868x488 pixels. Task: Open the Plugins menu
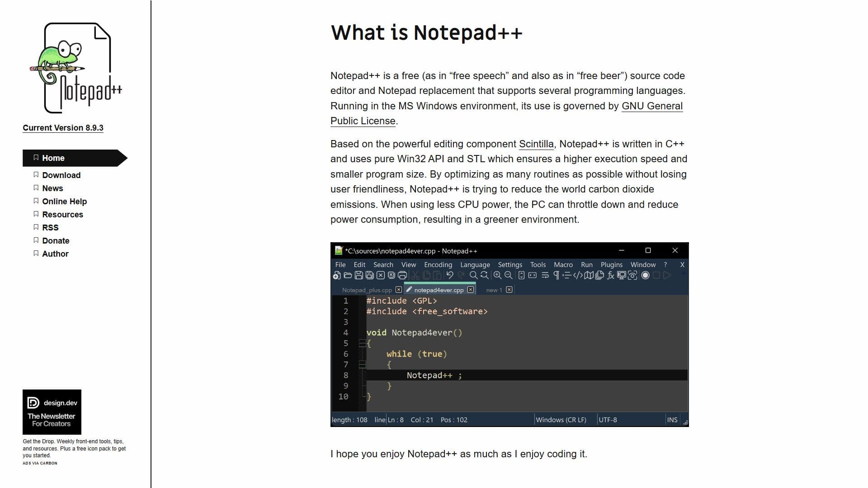(611, 265)
